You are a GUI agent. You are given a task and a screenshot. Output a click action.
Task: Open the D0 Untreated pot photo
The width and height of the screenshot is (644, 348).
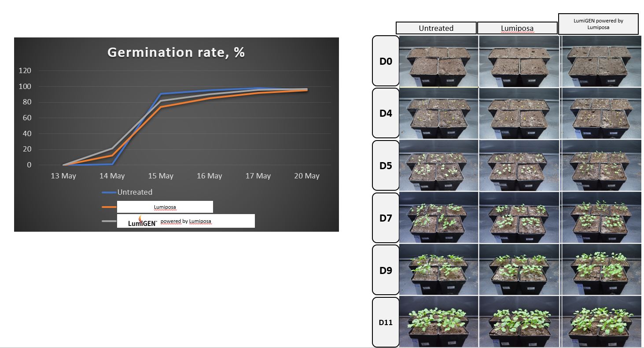438,61
